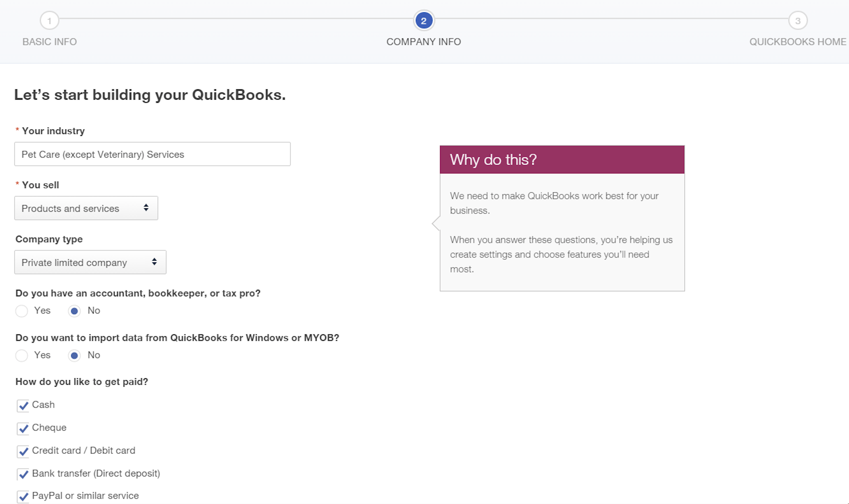Click the Bank transfer Direct deposit checkbox
The width and height of the screenshot is (849, 504).
pyautogui.click(x=22, y=473)
